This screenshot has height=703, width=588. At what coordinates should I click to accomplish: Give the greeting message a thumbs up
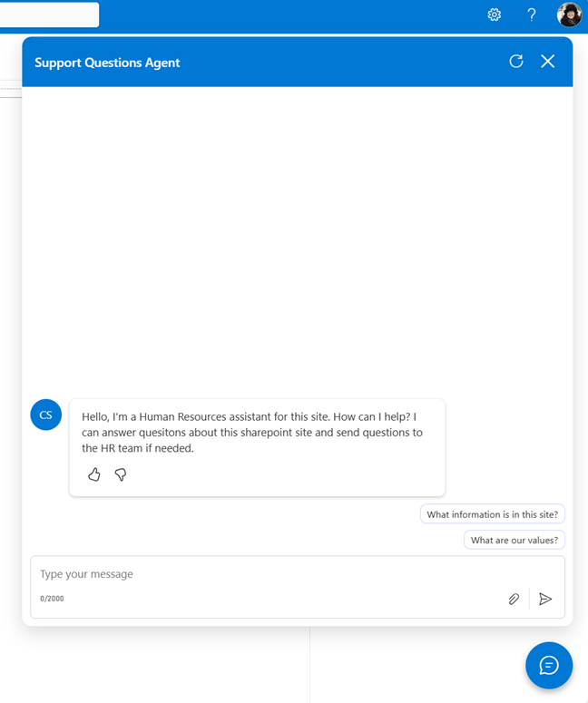[x=94, y=474]
